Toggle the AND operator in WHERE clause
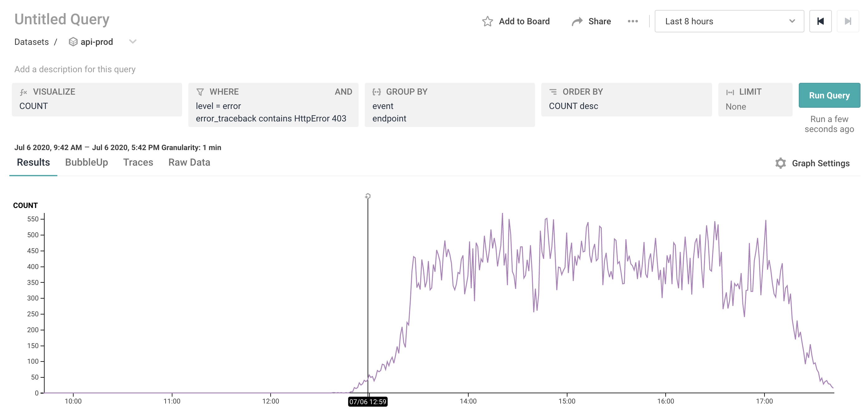 tap(343, 92)
